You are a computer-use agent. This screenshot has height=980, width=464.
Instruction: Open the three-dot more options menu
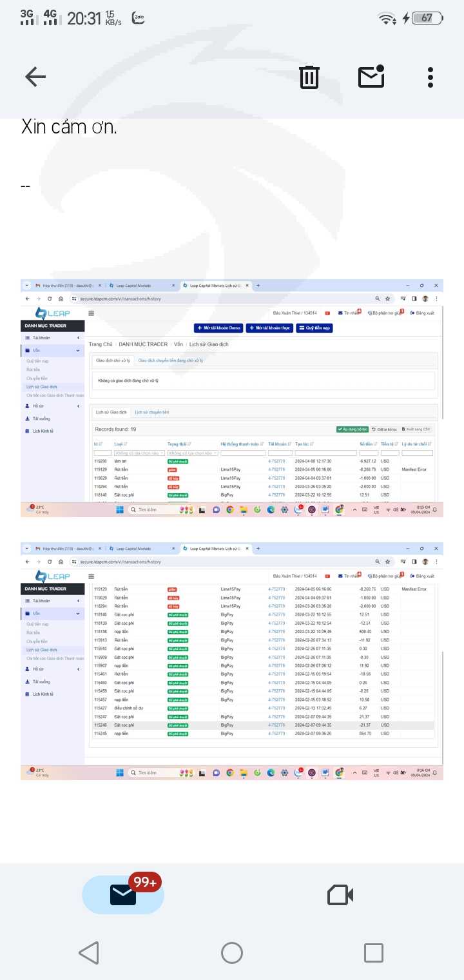(x=430, y=77)
